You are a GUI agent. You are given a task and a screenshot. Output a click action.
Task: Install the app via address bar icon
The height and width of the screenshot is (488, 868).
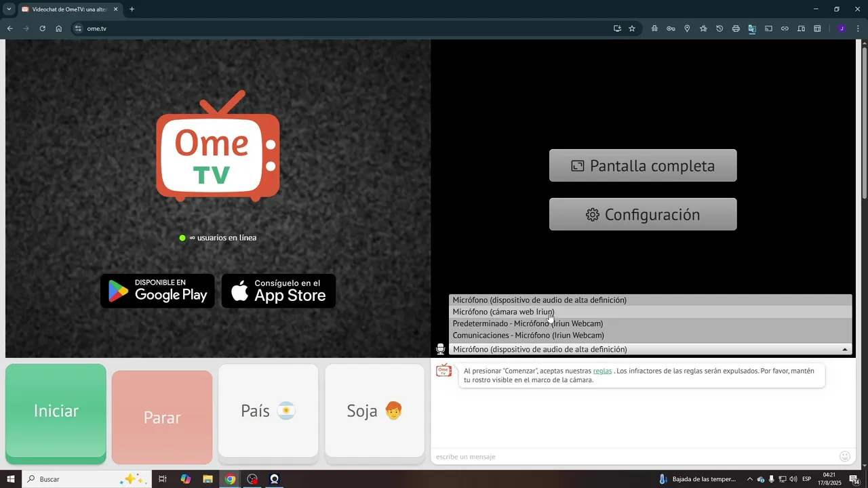point(617,28)
